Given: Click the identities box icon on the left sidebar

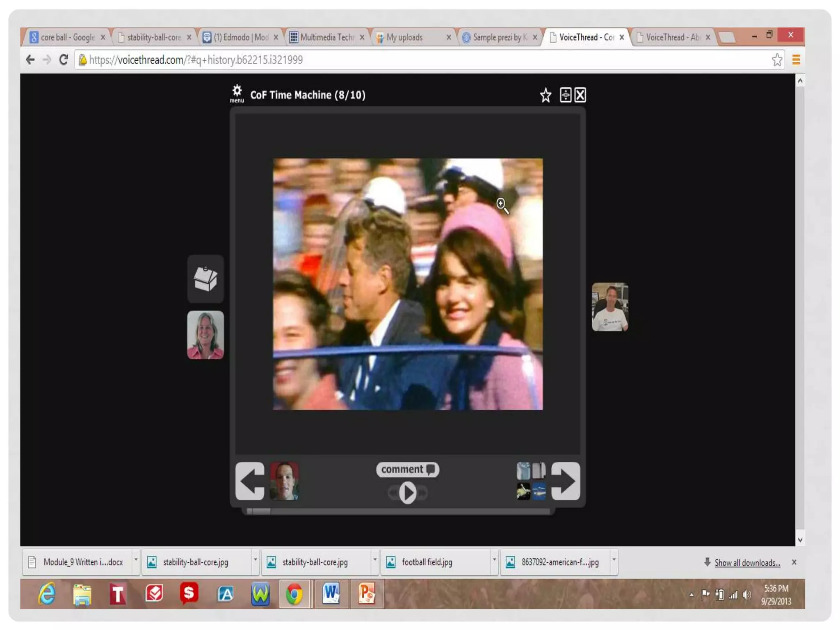Looking at the screenshot, I should click(205, 279).
